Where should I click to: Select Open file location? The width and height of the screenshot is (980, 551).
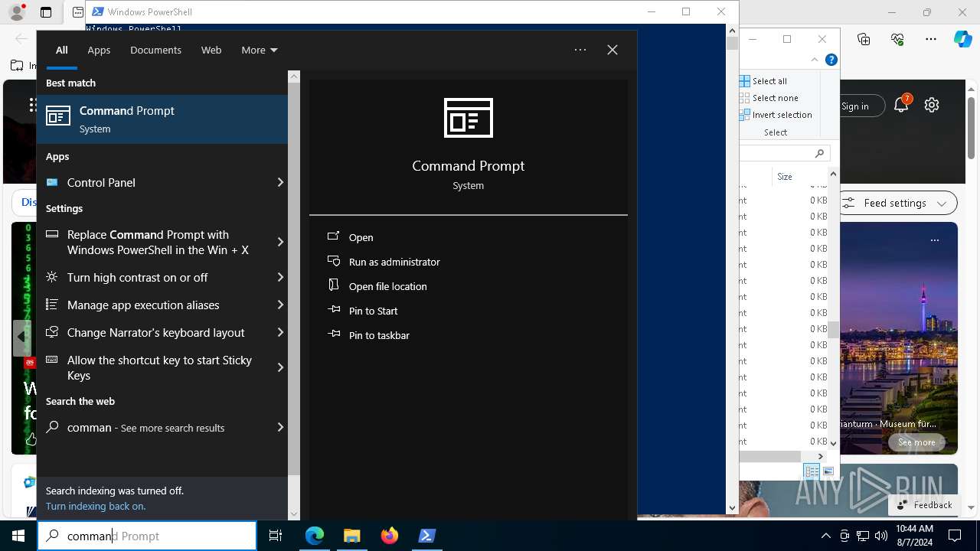click(x=387, y=286)
